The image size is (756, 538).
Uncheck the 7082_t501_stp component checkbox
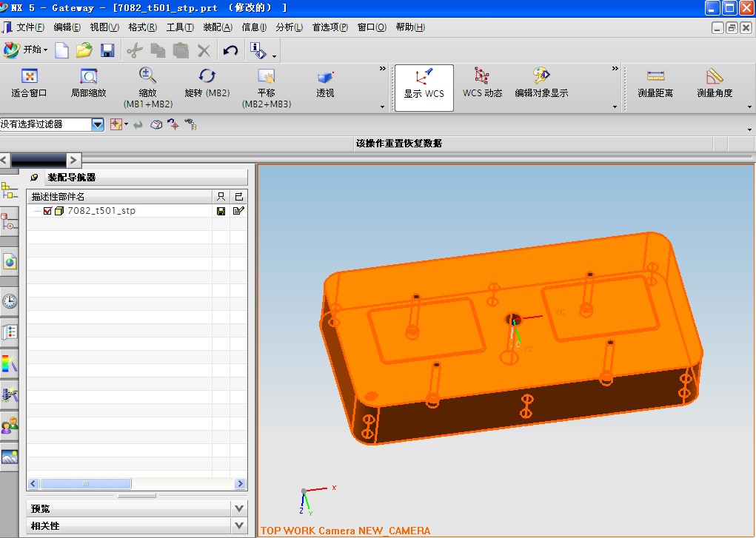pos(47,211)
